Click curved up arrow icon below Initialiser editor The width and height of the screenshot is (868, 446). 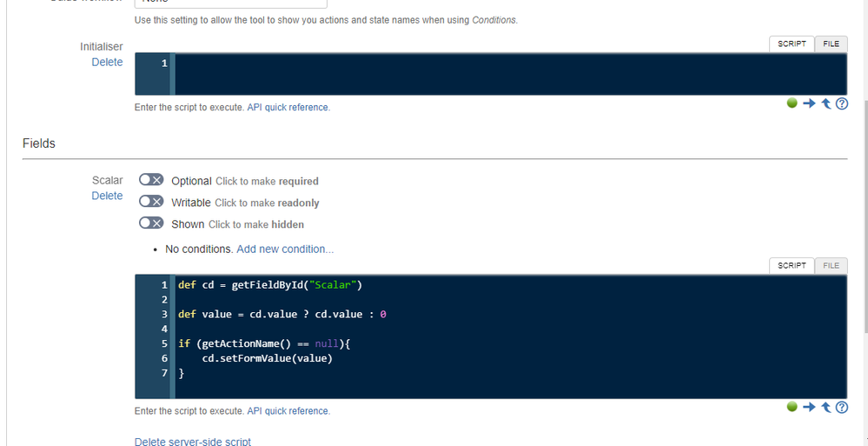pyautogui.click(x=826, y=103)
